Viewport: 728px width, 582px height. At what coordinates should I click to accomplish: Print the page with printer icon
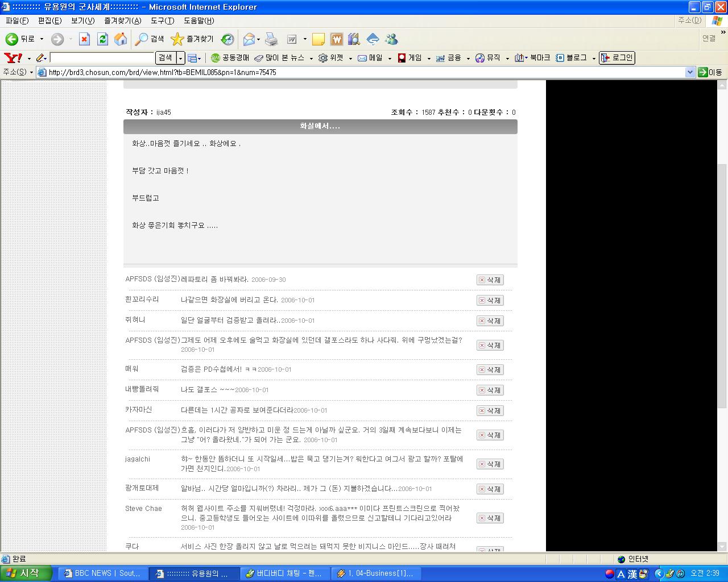271,39
